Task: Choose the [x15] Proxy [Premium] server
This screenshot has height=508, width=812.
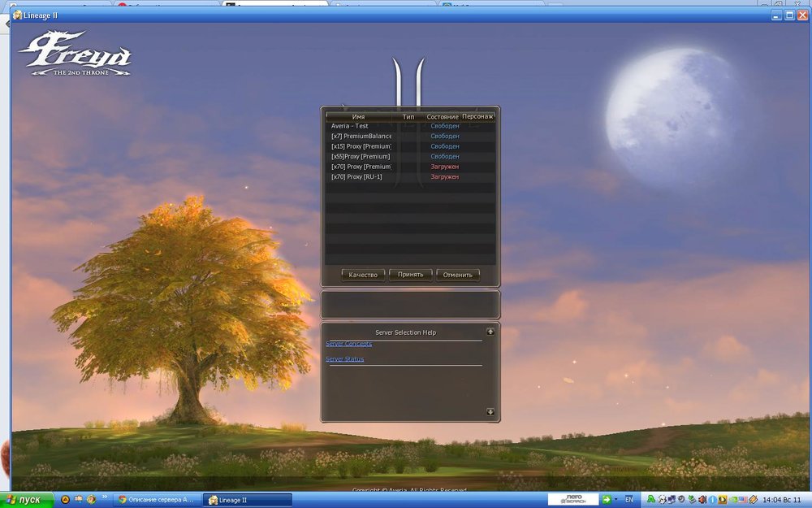Action: [361, 146]
